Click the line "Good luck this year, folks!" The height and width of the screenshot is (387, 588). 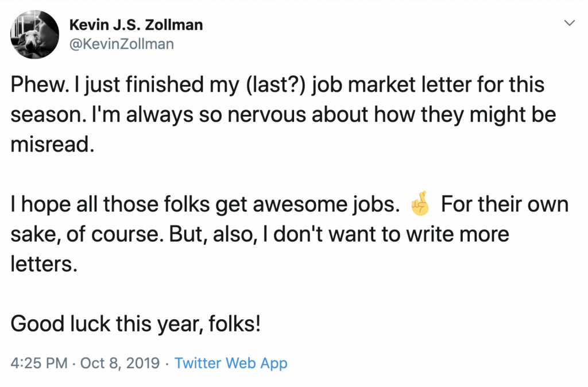pyautogui.click(x=136, y=324)
